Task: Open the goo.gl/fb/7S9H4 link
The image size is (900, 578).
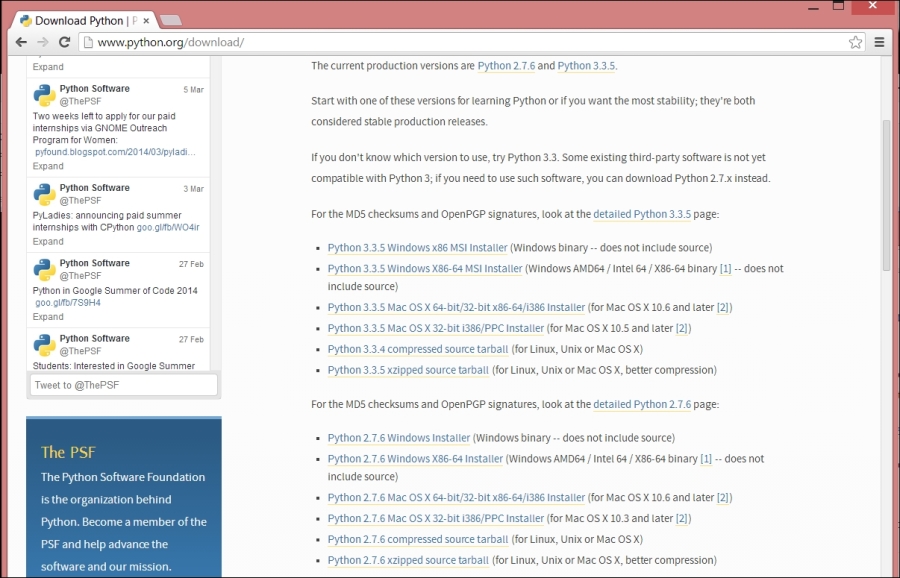Action: [68, 302]
